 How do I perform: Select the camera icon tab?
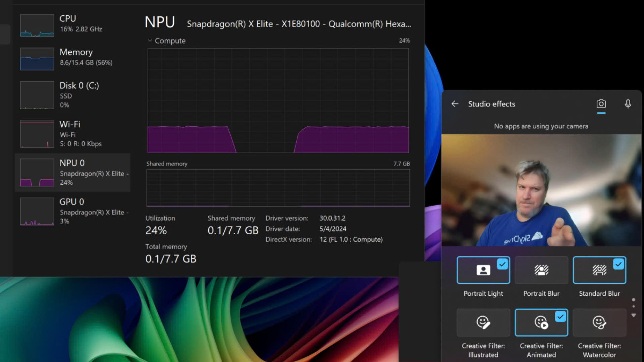(x=601, y=104)
